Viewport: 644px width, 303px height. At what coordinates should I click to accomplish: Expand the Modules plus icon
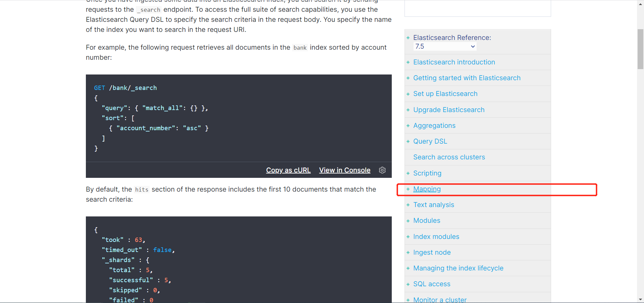[x=408, y=220]
